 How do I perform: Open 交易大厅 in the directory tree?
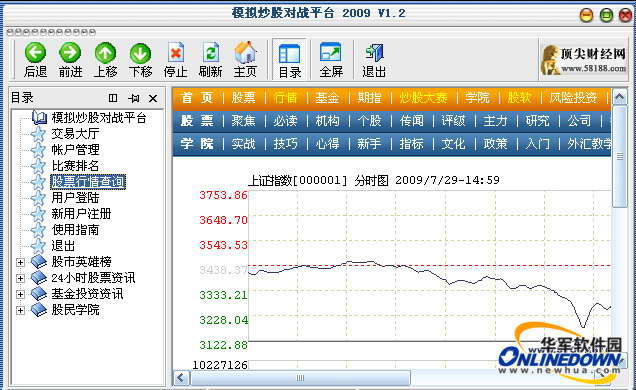point(75,134)
